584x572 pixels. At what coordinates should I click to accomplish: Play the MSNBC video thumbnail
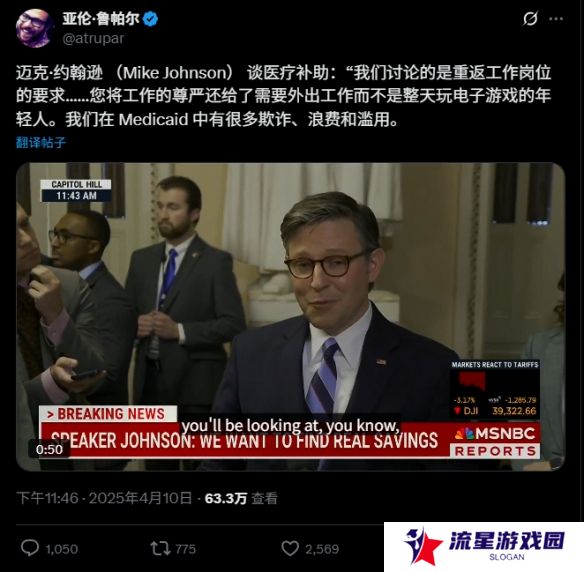tap(291, 317)
